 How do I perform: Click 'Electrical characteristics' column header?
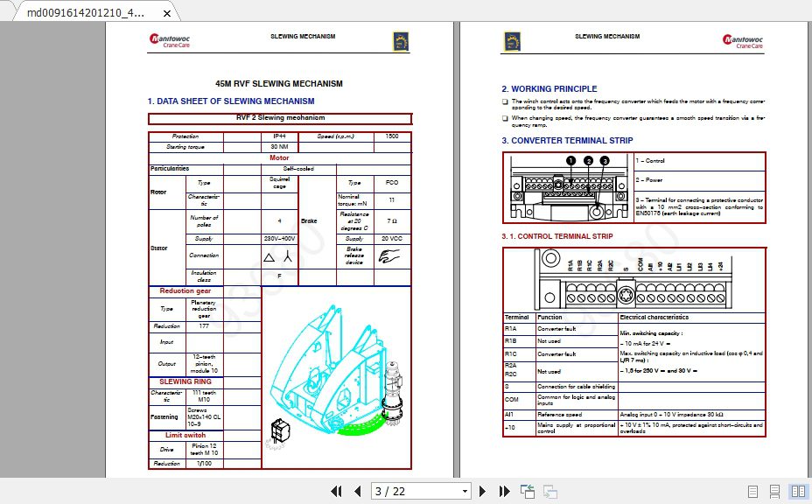pos(654,318)
